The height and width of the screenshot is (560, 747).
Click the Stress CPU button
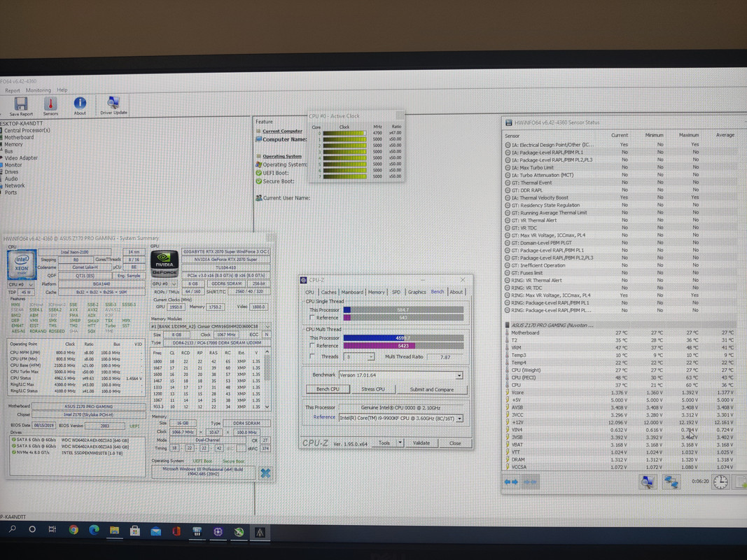point(372,389)
